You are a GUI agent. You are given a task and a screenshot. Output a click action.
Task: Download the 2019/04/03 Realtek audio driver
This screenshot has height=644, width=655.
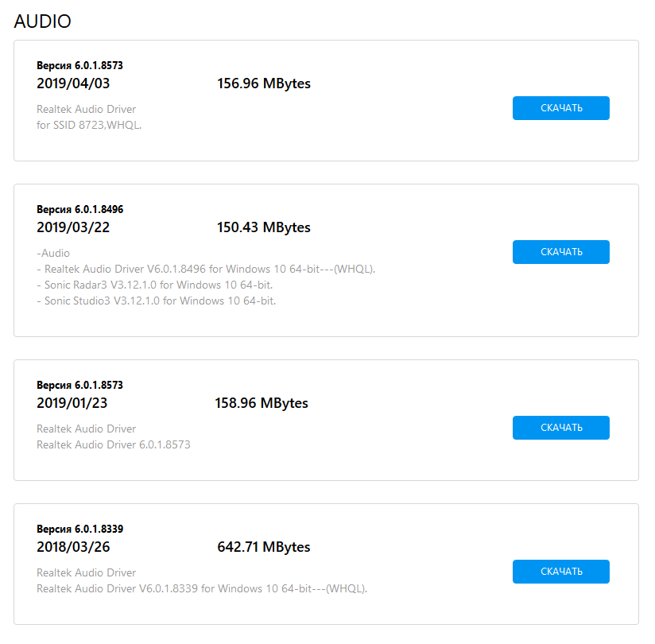coord(560,108)
